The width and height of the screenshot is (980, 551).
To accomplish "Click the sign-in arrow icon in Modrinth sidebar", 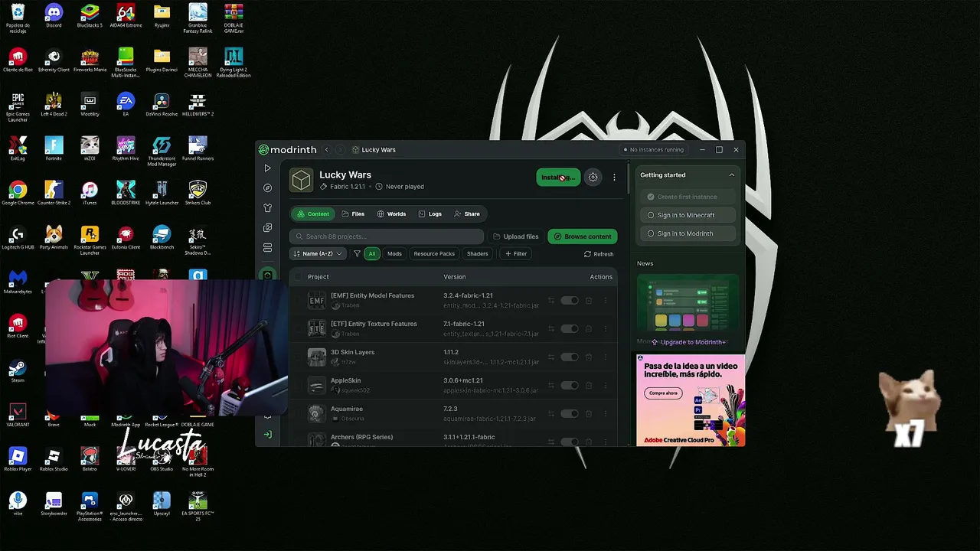I will pos(267,434).
